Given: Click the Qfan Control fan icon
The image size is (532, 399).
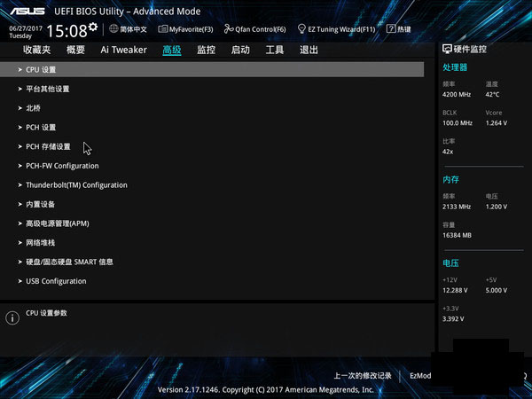Looking at the screenshot, I should pos(229,29).
